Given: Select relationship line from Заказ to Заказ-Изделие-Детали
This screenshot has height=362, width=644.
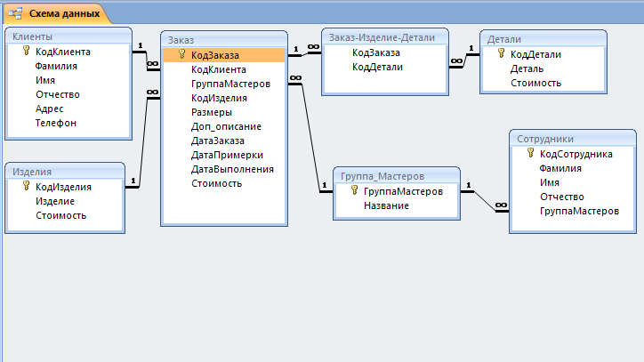Looking at the screenshot, I should click(x=305, y=54).
